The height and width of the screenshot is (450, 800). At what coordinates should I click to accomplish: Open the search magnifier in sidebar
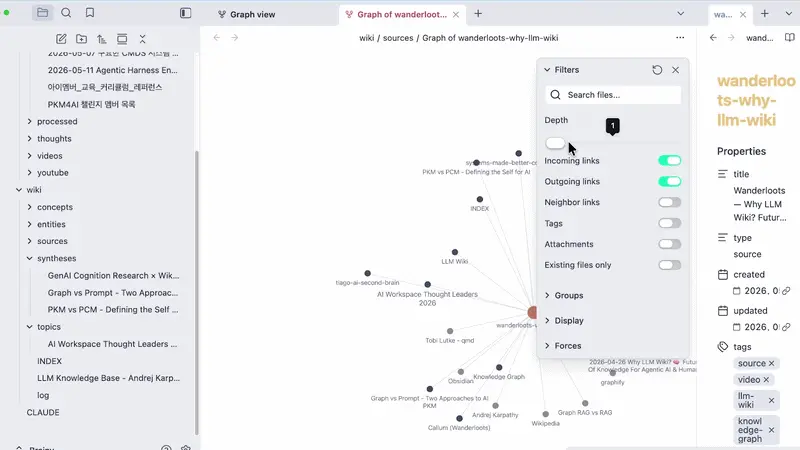(x=66, y=13)
